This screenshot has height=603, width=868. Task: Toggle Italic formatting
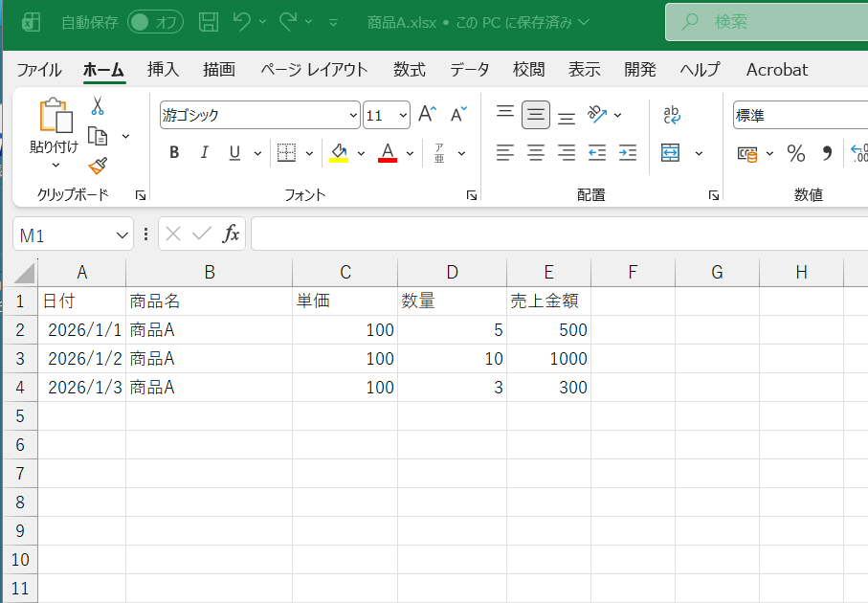click(204, 152)
